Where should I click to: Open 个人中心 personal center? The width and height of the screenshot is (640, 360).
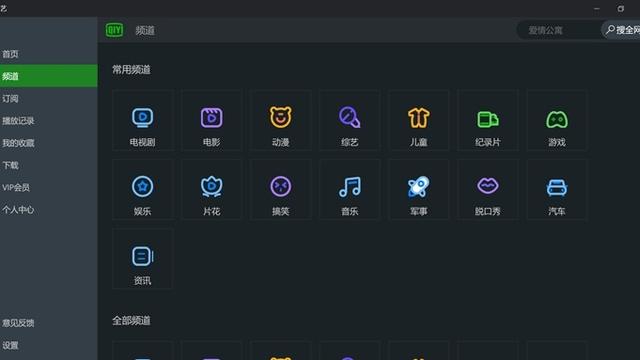[x=49, y=210]
